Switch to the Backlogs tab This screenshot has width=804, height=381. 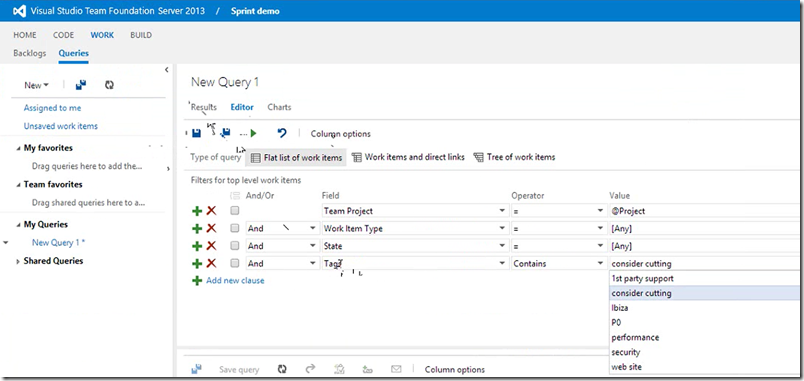tap(29, 53)
